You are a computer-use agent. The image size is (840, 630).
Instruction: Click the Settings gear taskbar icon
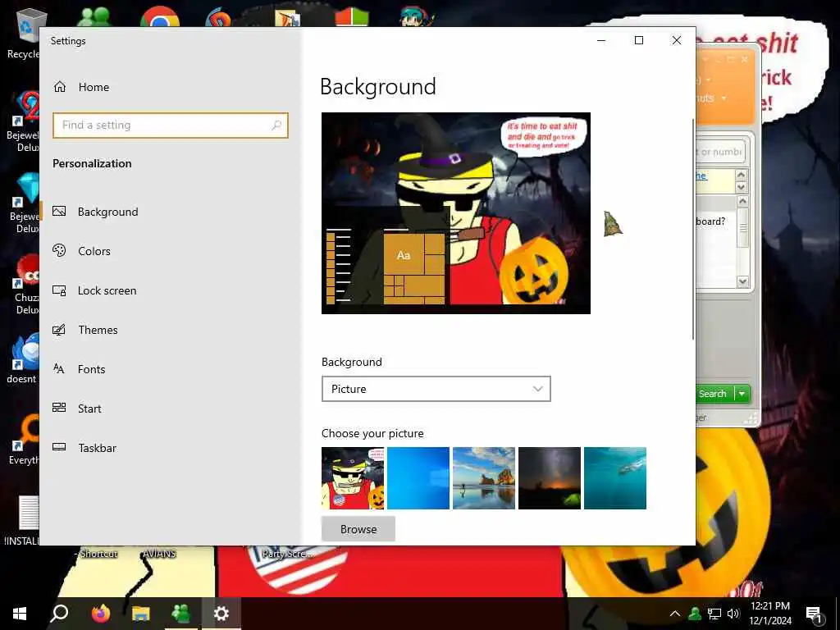(221, 614)
